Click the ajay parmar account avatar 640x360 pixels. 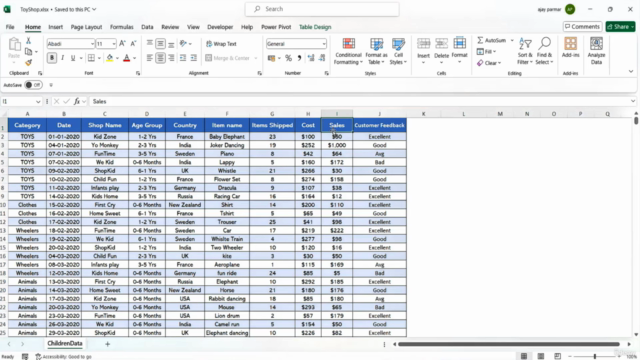(x=570, y=9)
